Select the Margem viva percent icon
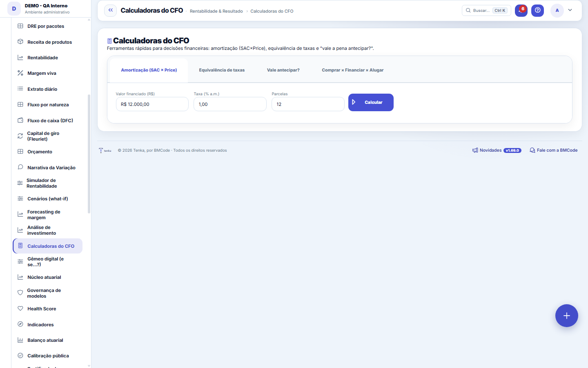This screenshot has width=588, height=368. coord(20,73)
